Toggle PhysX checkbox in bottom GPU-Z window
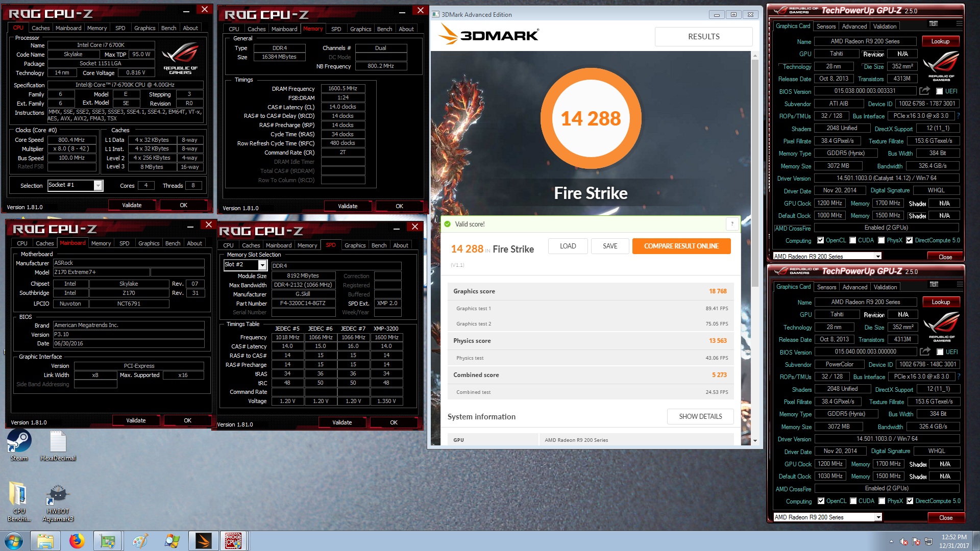 [881, 501]
